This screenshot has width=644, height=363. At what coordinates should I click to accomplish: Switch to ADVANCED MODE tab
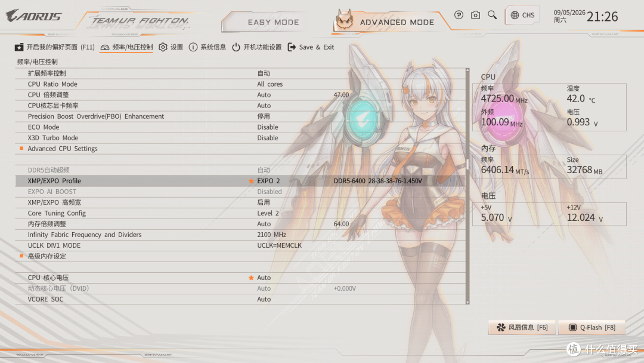[397, 22]
